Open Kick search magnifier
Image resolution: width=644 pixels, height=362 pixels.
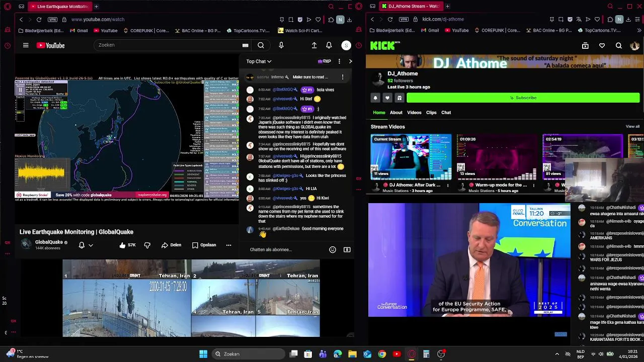(618, 46)
